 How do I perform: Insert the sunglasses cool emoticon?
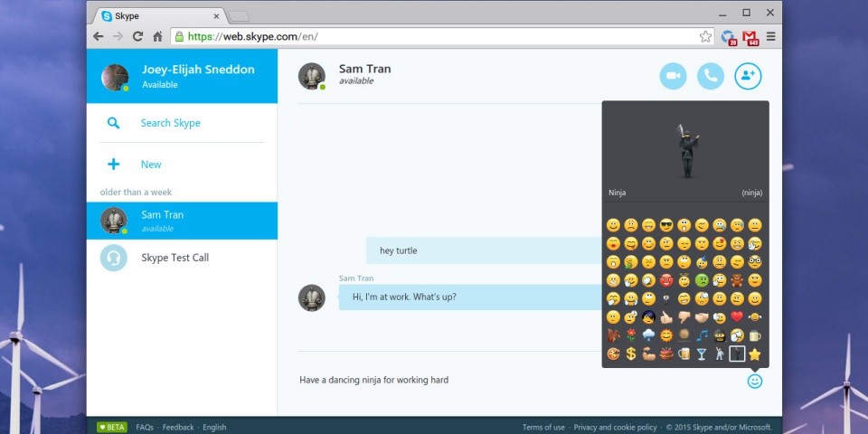pos(666,225)
